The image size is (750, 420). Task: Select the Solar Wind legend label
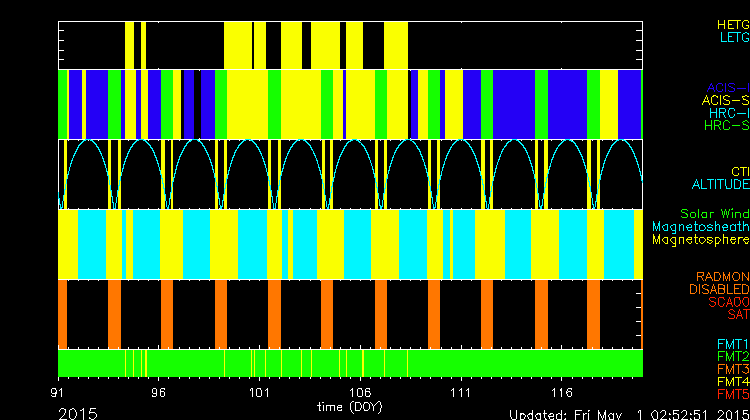pyautogui.click(x=714, y=214)
